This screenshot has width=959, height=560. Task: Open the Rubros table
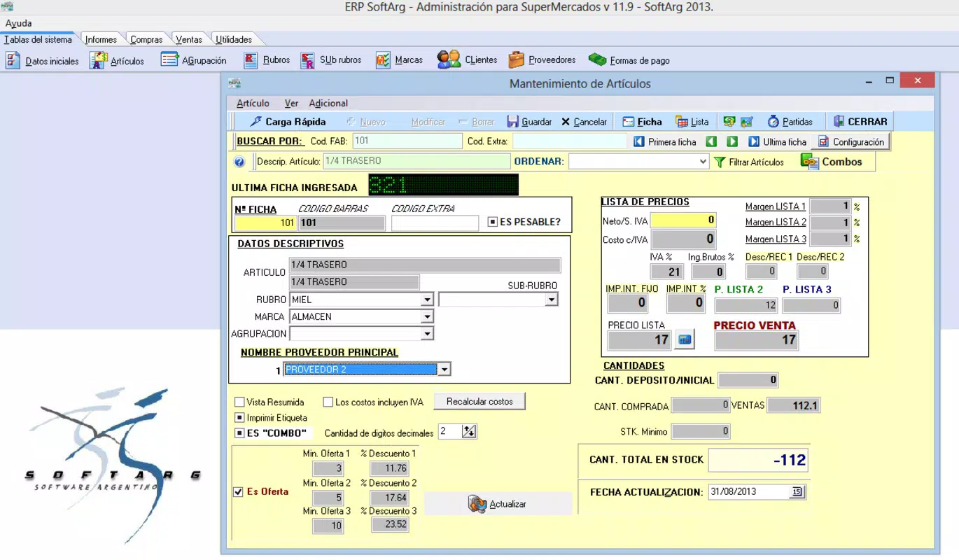click(x=267, y=61)
